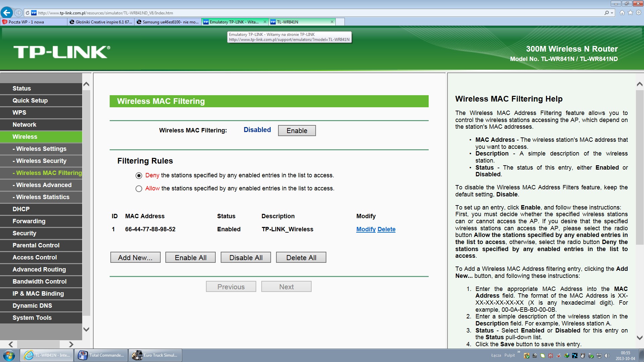Open the Wireless Security submenu item
The height and width of the screenshot is (362, 644).
coord(41,161)
